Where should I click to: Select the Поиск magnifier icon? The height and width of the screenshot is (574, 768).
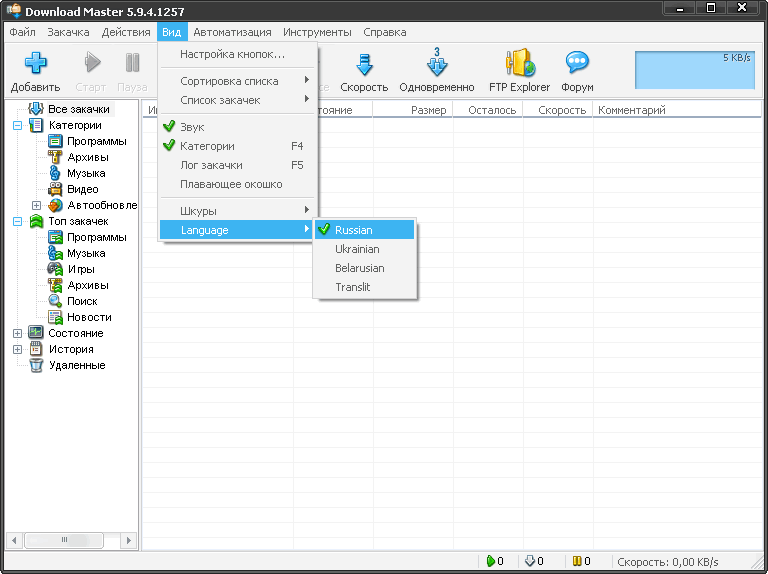[x=55, y=301]
